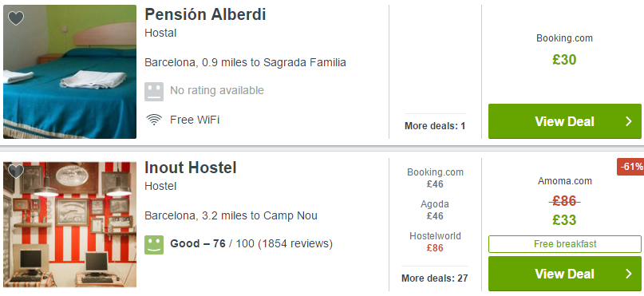The width and height of the screenshot is (644, 296).
Task: Select Agoda £46 offer
Action: (x=435, y=210)
